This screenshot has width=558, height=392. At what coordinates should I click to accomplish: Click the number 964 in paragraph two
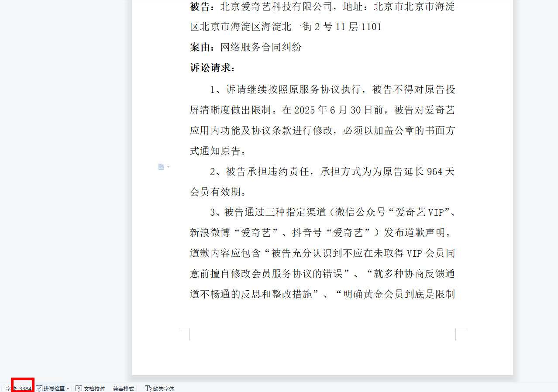click(x=434, y=172)
